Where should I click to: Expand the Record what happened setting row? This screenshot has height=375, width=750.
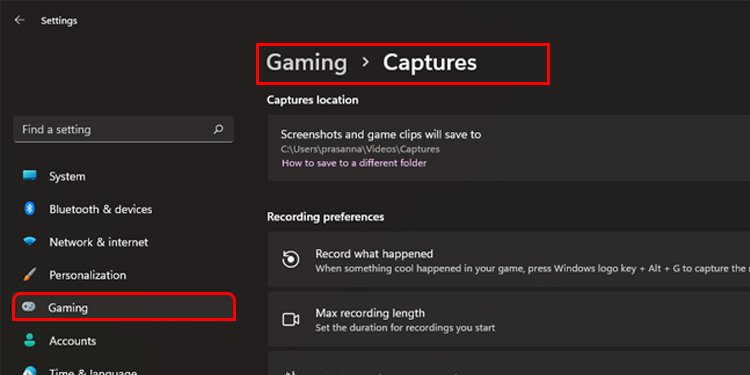point(508,259)
